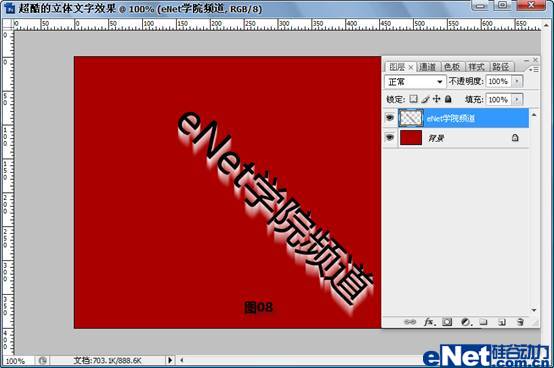Click the layers list scroll down arrow

pos(534,310)
